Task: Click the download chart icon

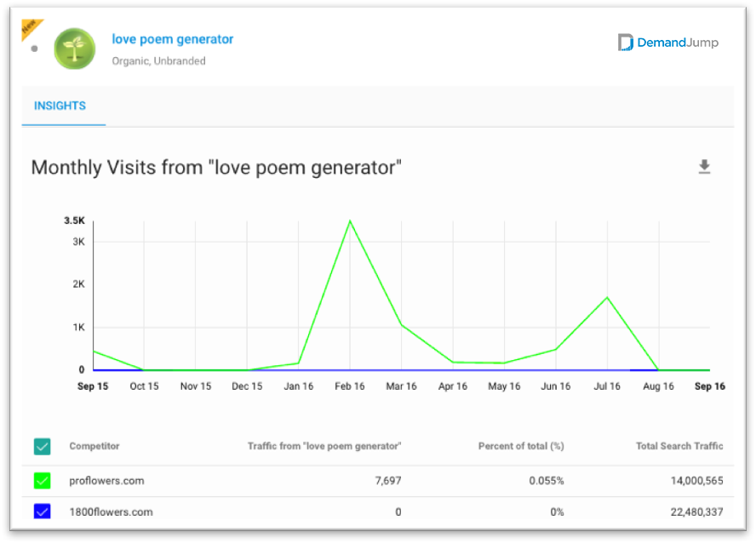Action: pyautogui.click(x=704, y=167)
